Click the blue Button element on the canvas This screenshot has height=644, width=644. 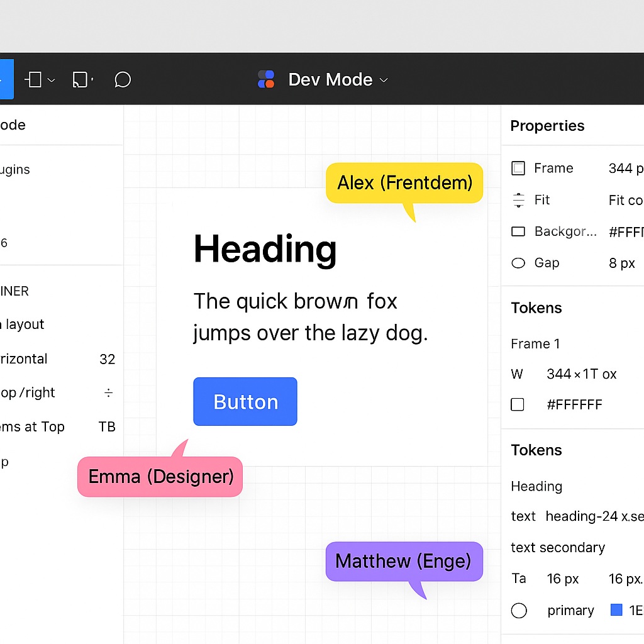(245, 401)
